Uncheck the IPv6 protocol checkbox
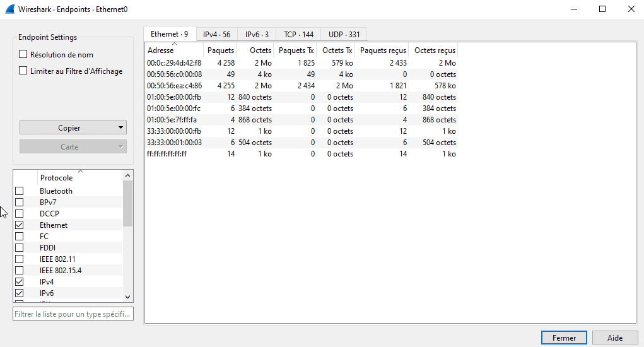This screenshot has width=644, height=347. [x=20, y=293]
